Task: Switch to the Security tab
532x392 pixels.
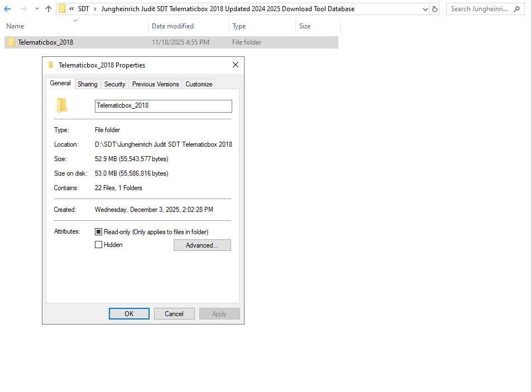Action: (114, 84)
